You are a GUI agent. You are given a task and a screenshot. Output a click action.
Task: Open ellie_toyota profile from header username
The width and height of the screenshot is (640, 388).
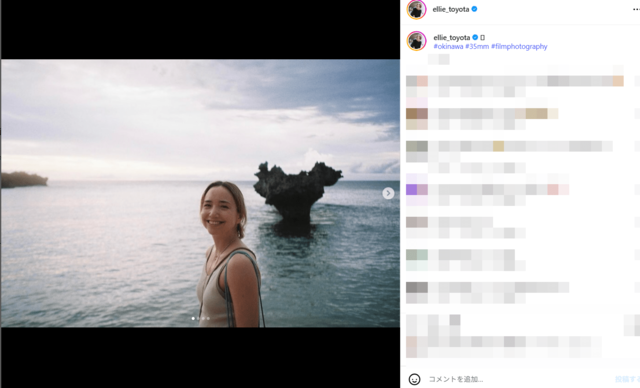point(451,9)
